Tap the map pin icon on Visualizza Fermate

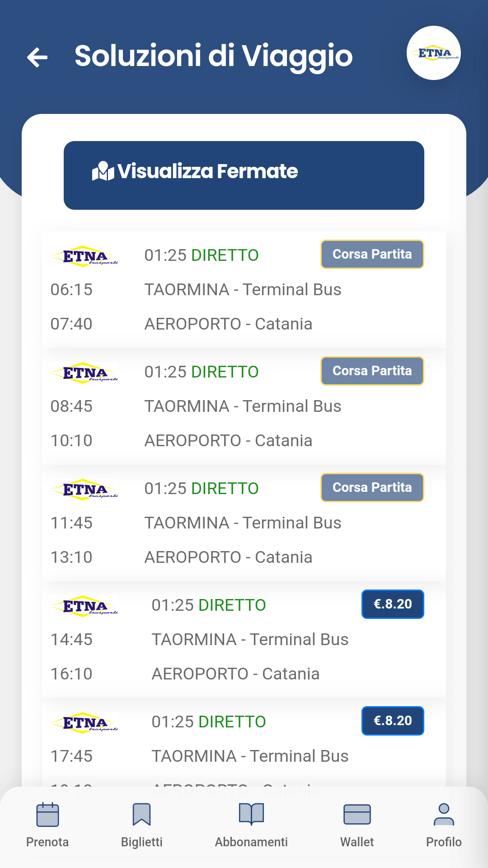[103, 171]
